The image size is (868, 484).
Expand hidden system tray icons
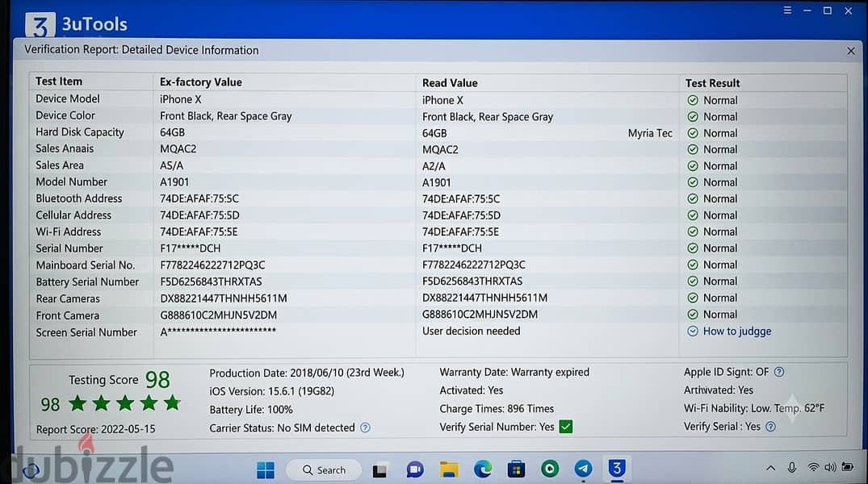pyautogui.click(x=770, y=468)
